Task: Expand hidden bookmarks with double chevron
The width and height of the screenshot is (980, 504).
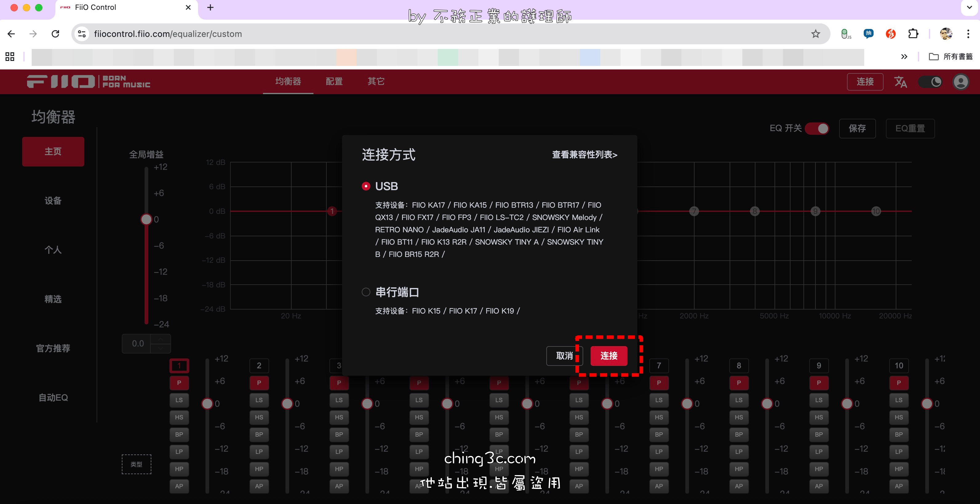Action: 904,57
